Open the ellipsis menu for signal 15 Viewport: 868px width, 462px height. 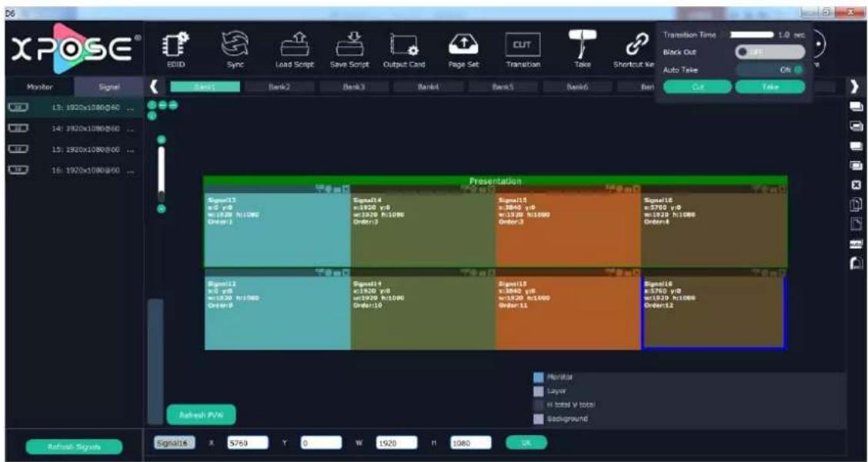coord(131,150)
